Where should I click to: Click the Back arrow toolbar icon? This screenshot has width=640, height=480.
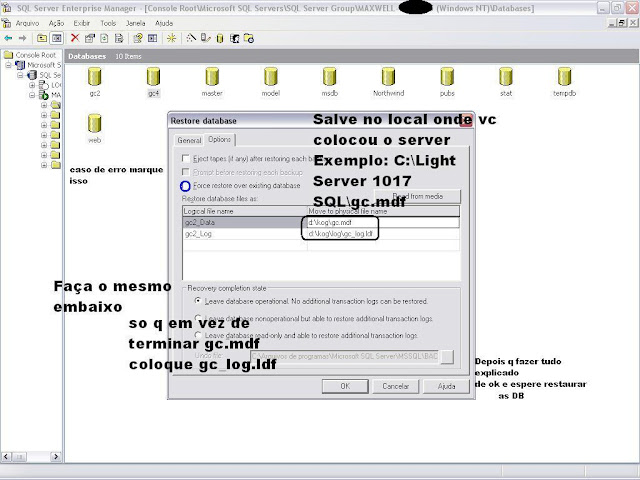(x=8, y=38)
